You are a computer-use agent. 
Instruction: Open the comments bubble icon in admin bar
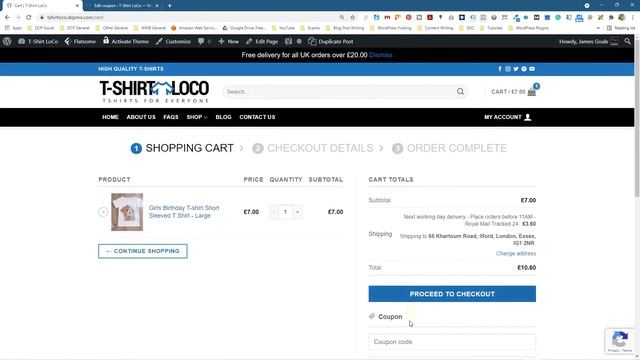(x=201, y=41)
